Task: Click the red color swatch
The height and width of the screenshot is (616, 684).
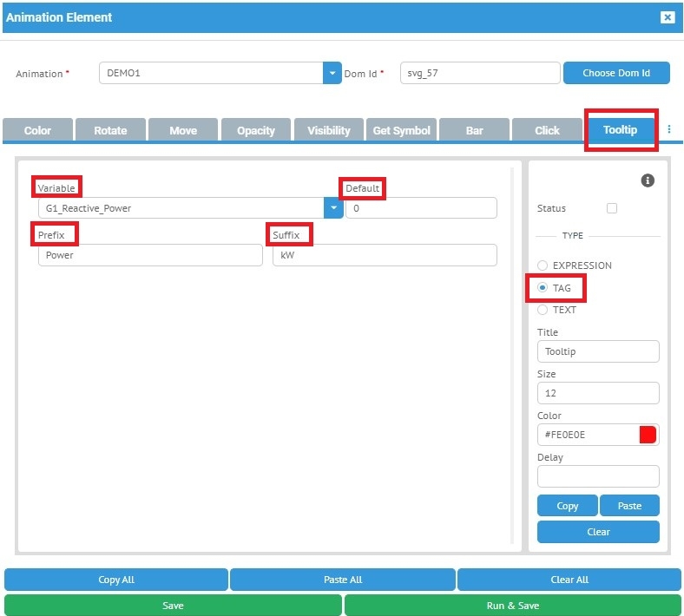Action: point(648,435)
